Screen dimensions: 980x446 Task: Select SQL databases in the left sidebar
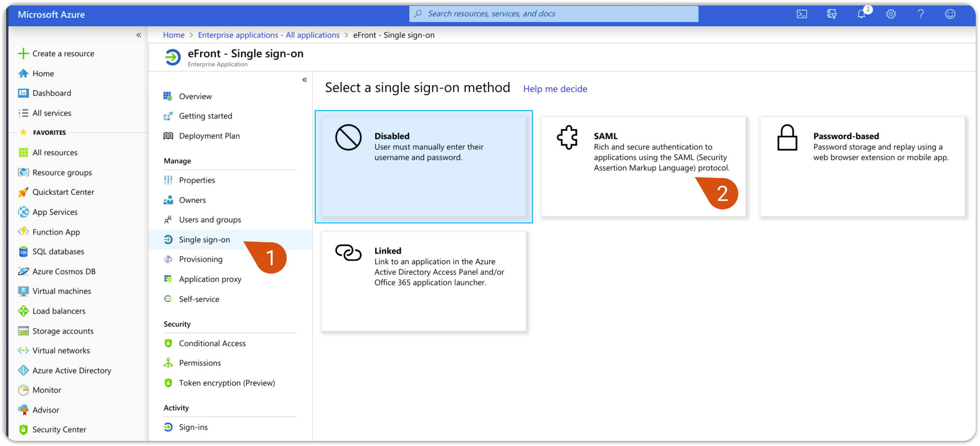tap(58, 251)
